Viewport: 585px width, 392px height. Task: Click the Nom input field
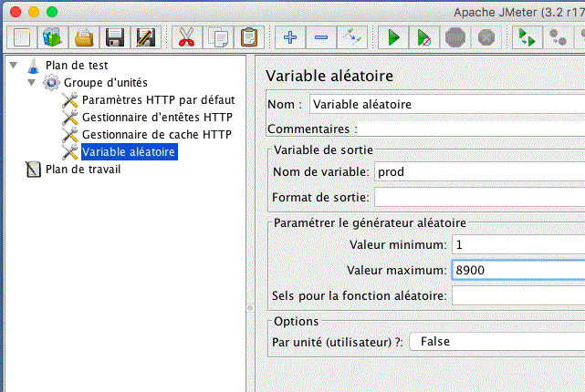(x=447, y=104)
